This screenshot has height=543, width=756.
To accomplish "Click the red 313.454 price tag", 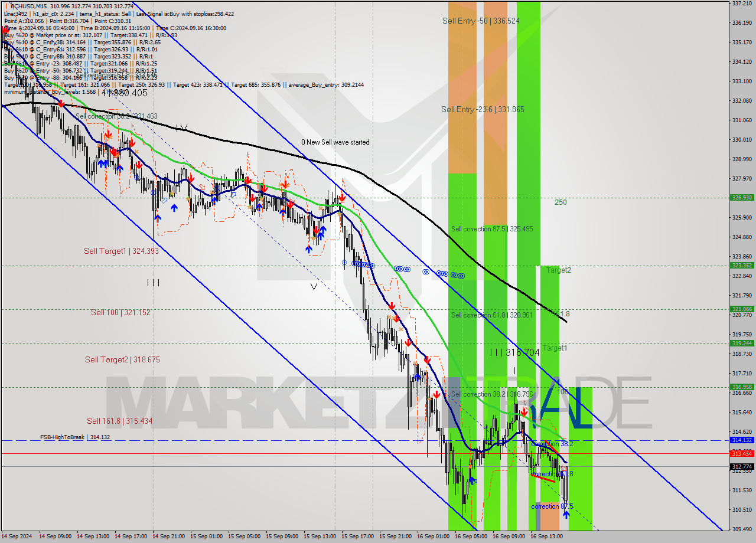I will pyautogui.click(x=742, y=453).
